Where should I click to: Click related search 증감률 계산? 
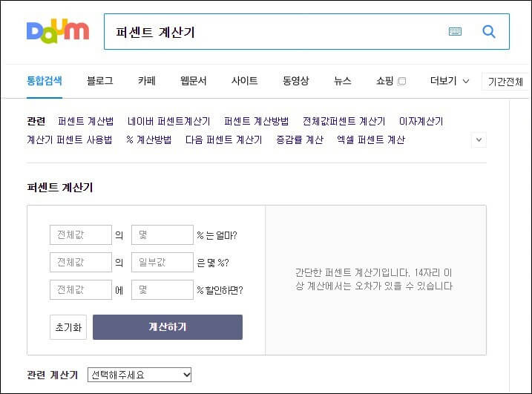300,139
